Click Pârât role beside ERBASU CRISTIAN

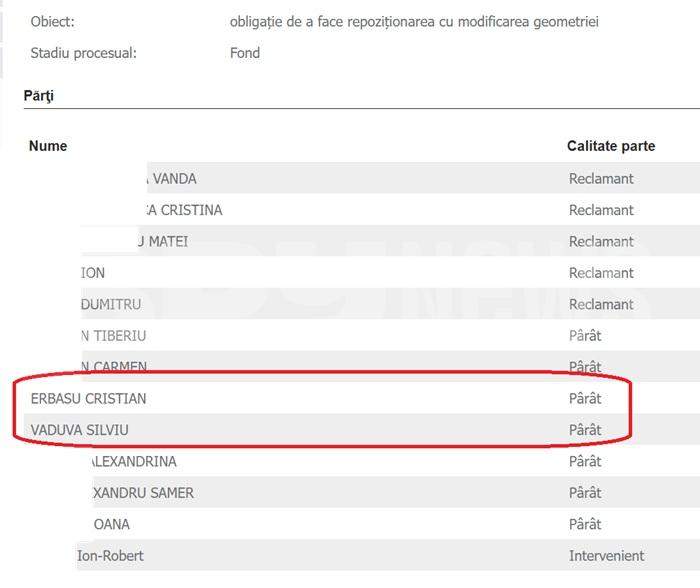click(x=585, y=399)
